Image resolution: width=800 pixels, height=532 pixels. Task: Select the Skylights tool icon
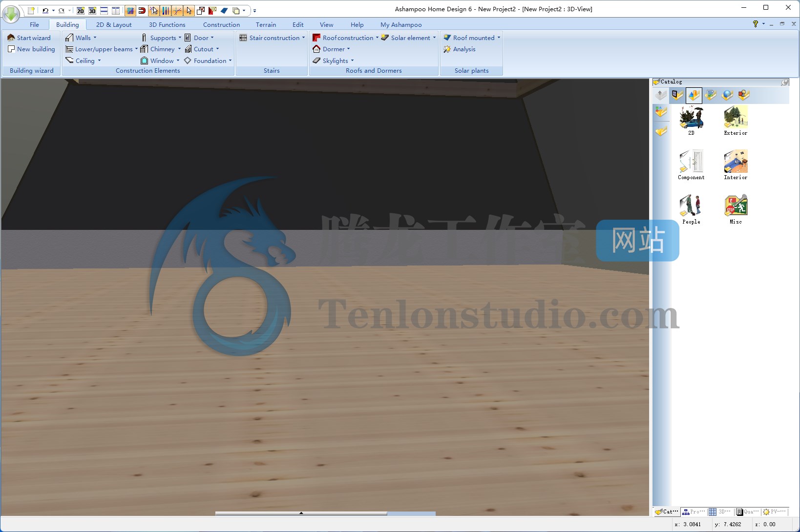[316, 61]
